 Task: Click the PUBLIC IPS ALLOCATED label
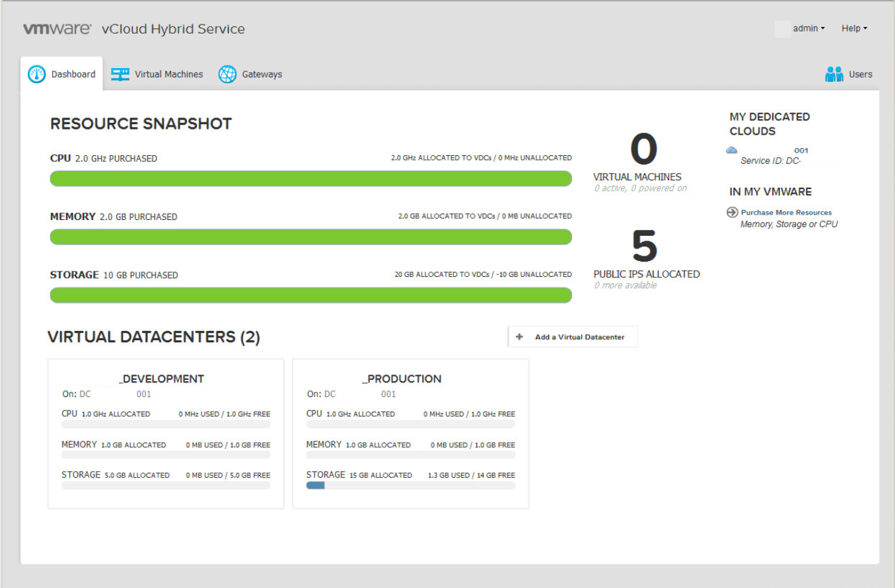(x=647, y=274)
